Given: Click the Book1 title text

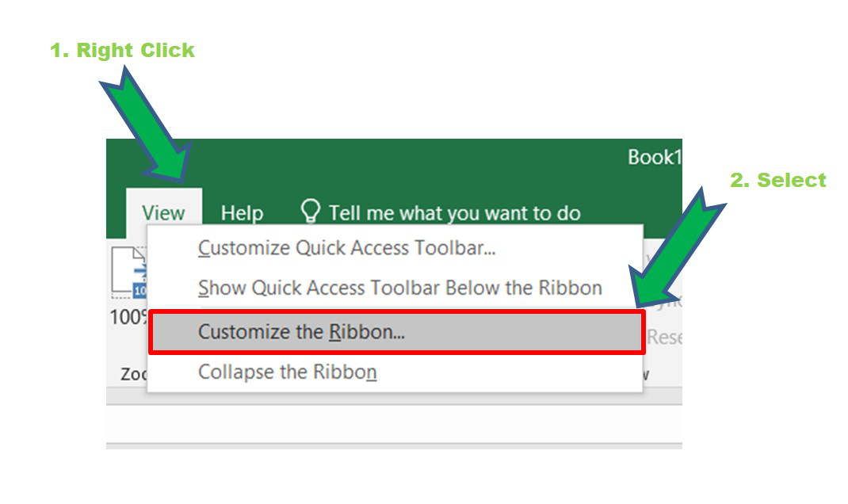Looking at the screenshot, I should click(655, 158).
